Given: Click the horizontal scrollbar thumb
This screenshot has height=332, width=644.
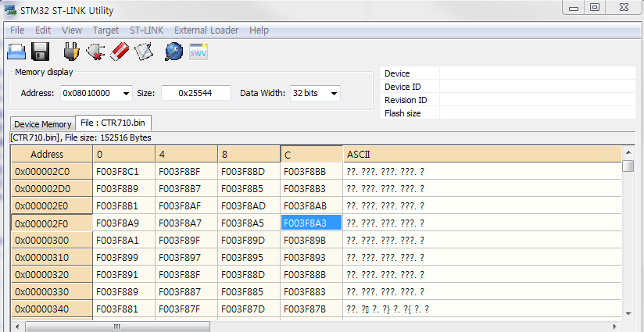Looking at the screenshot, I should click(117, 327).
